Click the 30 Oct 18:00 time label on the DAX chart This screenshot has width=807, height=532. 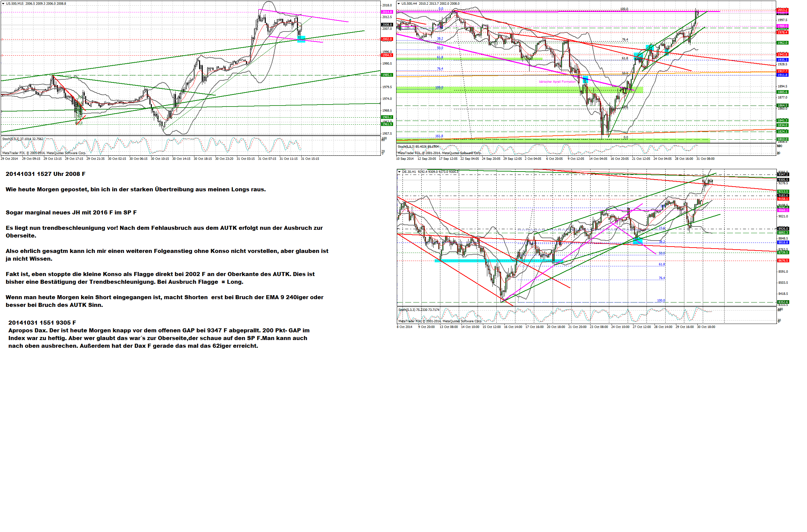706,327
